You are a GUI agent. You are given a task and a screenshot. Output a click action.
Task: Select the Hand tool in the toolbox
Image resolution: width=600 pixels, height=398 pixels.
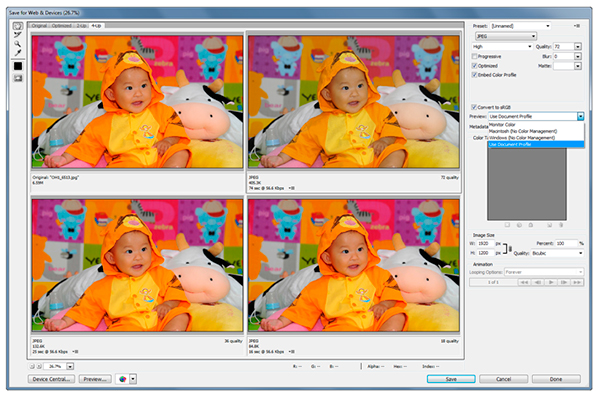18,26
